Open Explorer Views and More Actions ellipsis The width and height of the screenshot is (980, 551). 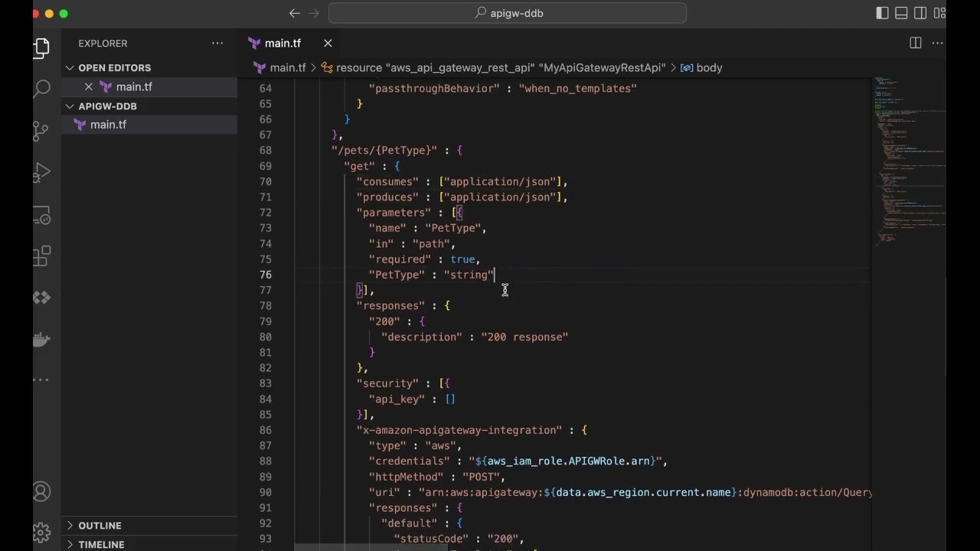pos(217,43)
